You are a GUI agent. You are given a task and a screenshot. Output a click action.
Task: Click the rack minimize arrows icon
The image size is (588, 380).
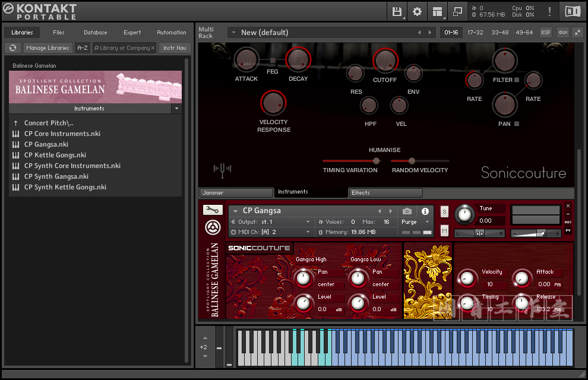(578, 33)
